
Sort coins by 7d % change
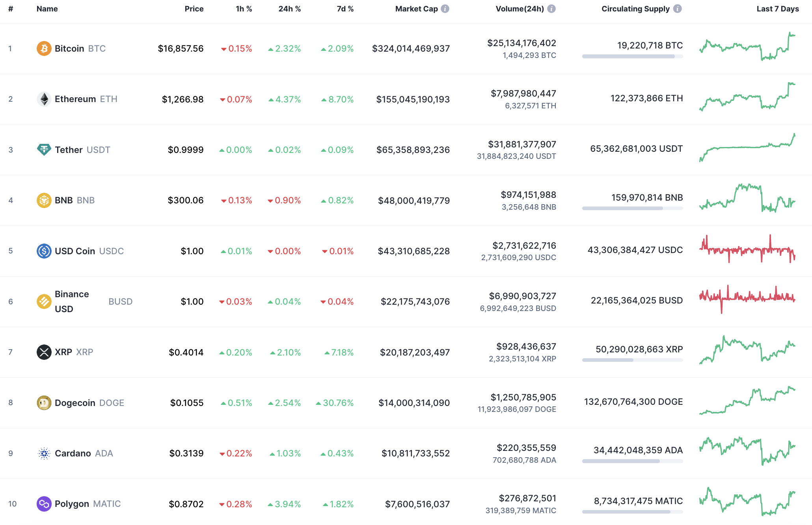(x=345, y=9)
